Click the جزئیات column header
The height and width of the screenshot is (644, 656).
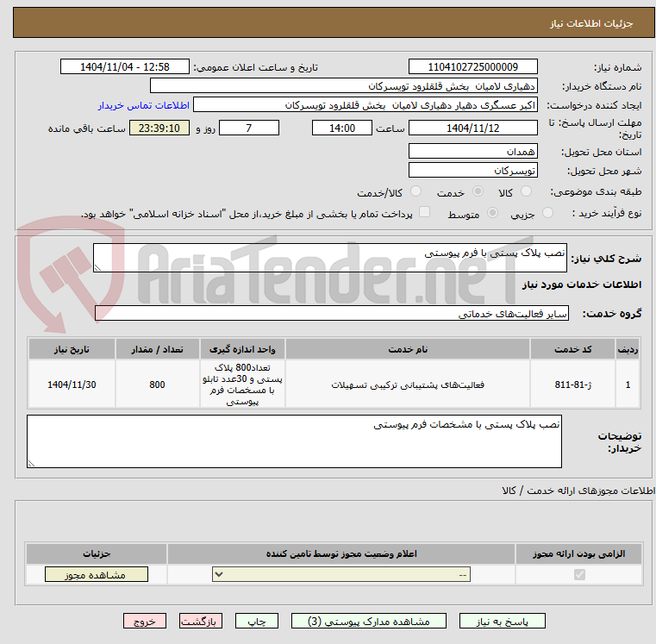[x=97, y=553]
